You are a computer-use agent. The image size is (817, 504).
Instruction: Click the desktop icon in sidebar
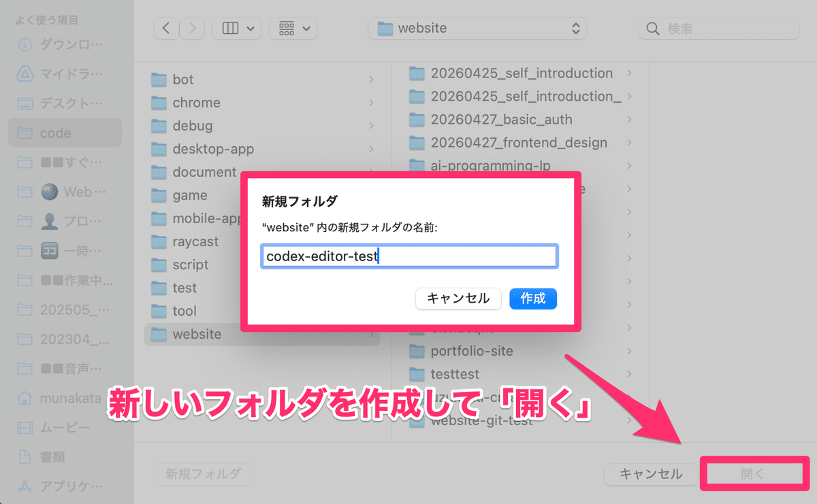tap(25, 104)
